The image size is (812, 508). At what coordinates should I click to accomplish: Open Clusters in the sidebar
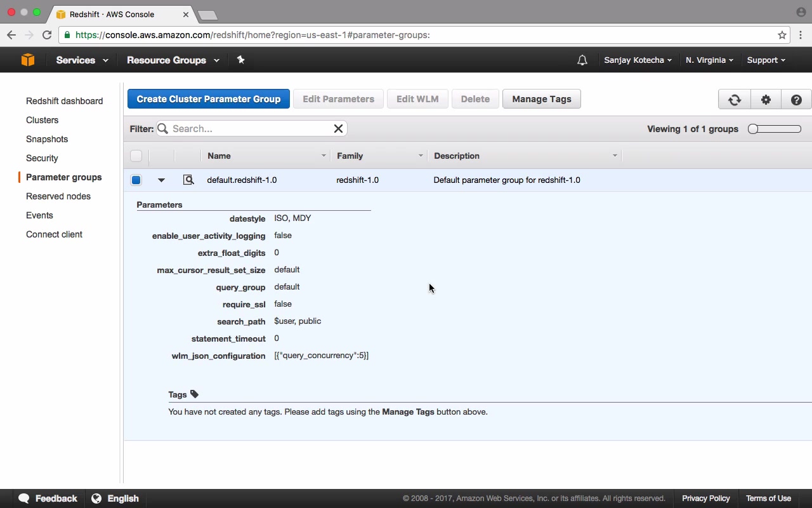point(42,120)
